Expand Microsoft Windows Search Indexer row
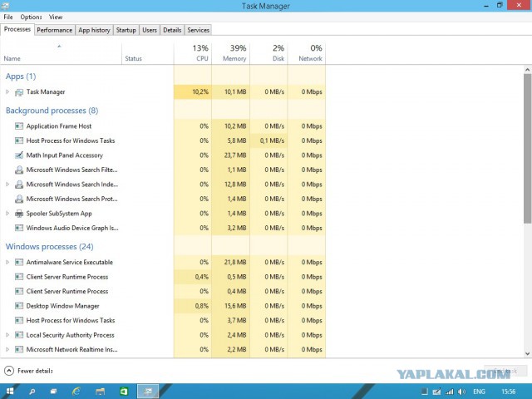Screen dimensions: 532x399 (x=7, y=185)
